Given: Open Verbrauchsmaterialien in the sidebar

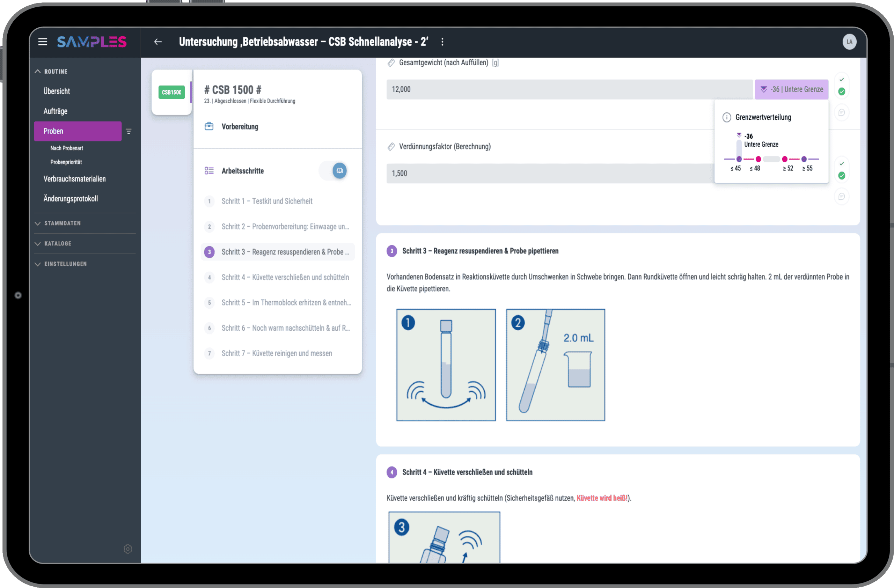Looking at the screenshot, I should coord(74,179).
